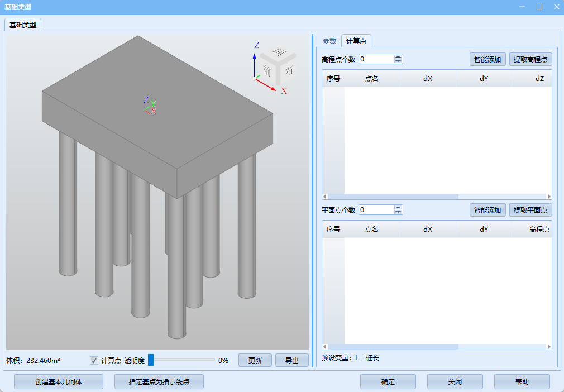Viewport: 564px width, 392px height.
Task: Click 提取平面点 button
Action: point(530,210)
